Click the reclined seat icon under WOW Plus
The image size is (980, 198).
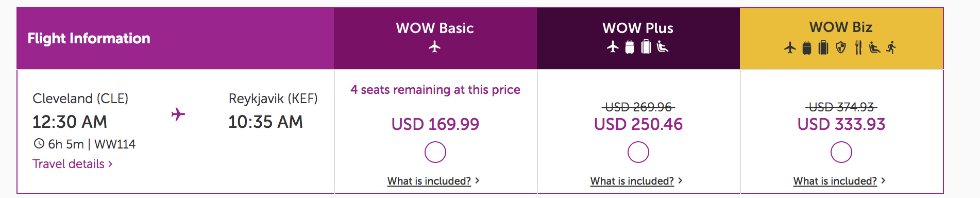pyautogui.click(x=663, y=47)
